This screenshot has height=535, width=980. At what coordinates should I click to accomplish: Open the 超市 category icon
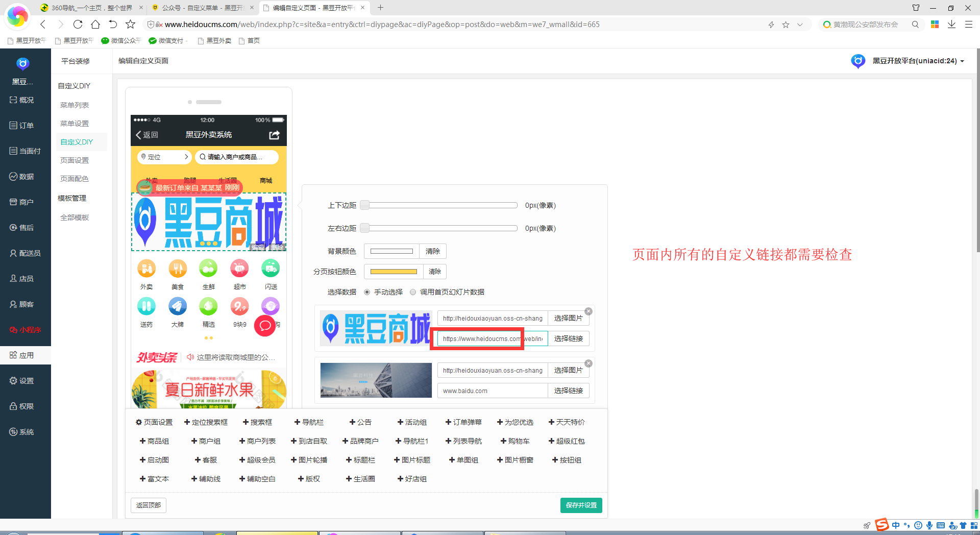(239, 269)
